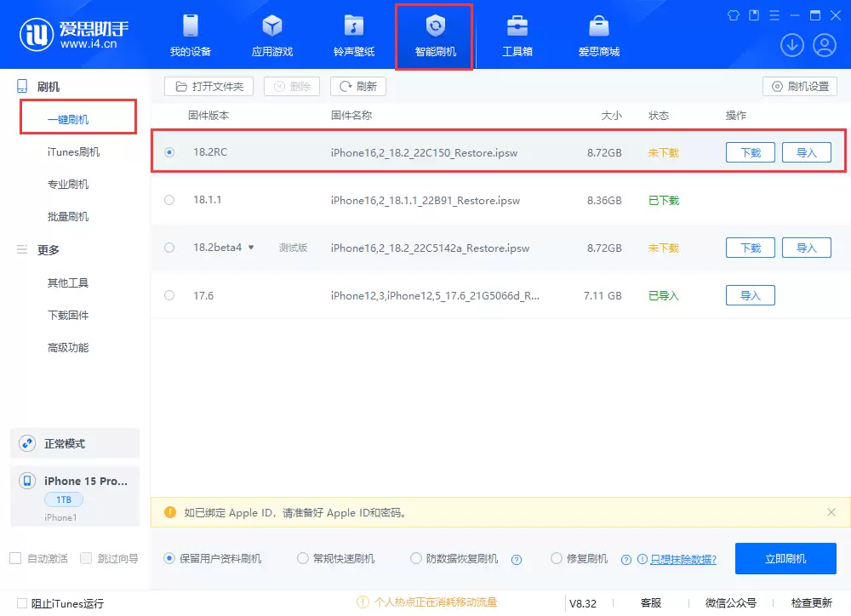Open the user account avatar icon

824,45
